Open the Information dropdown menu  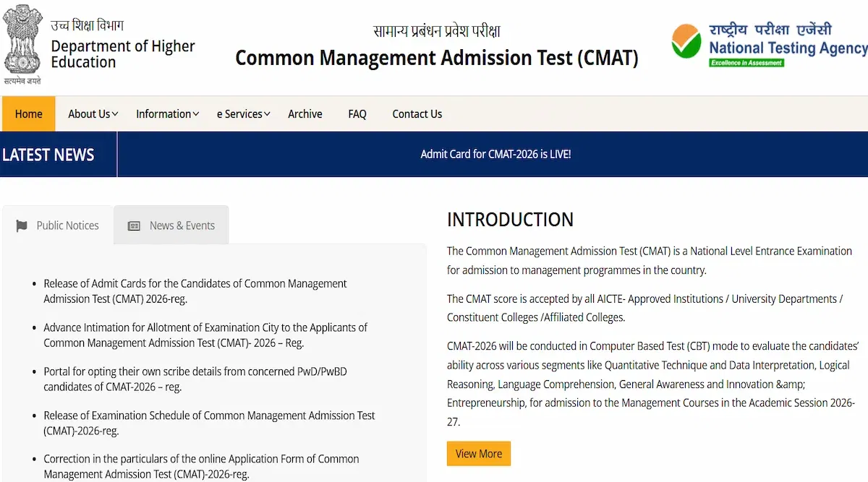[163, 113]
